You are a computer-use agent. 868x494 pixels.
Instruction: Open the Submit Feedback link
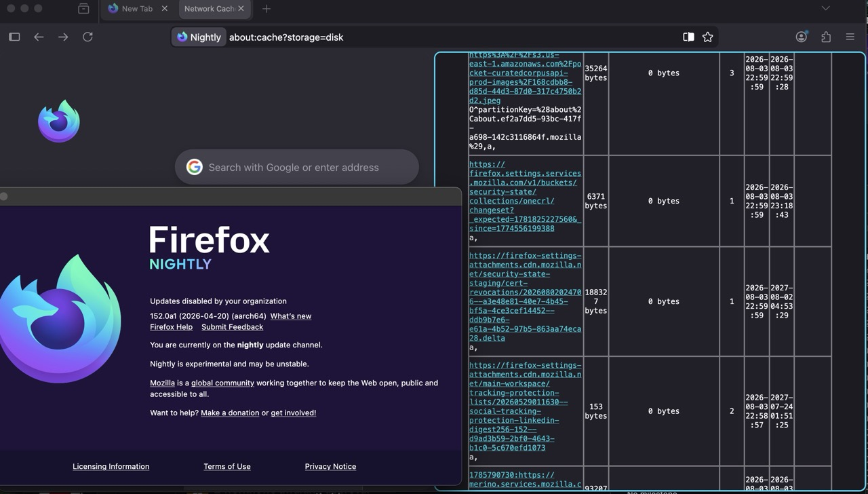coord(232,327)
